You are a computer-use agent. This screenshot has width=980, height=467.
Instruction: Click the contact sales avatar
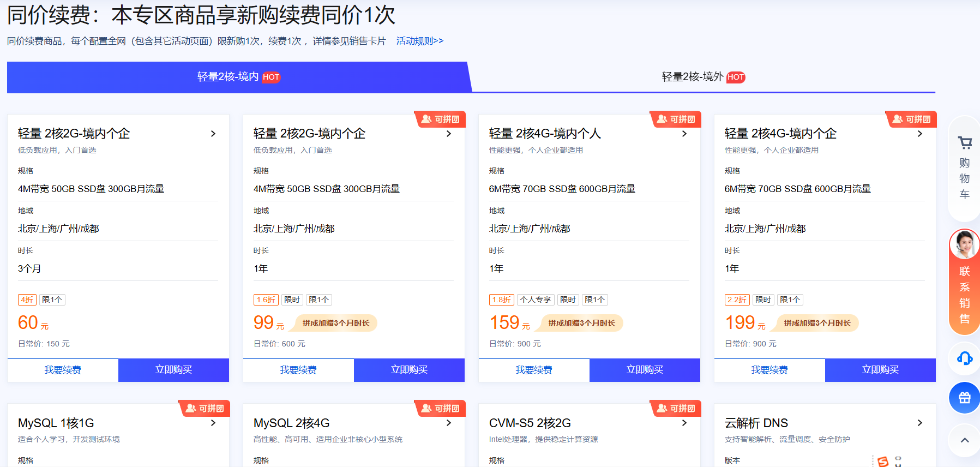[x=964, y=244]
